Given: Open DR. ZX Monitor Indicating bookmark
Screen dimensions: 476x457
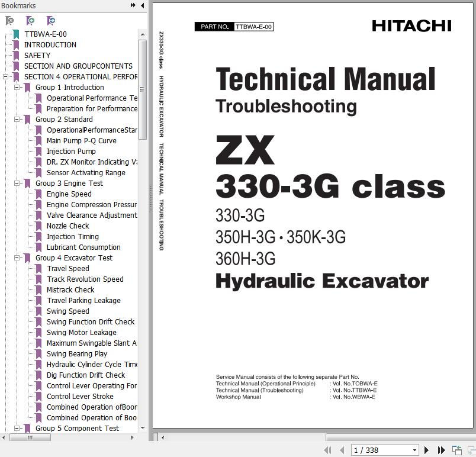Looking at the screenshot, I should [92, 162].
